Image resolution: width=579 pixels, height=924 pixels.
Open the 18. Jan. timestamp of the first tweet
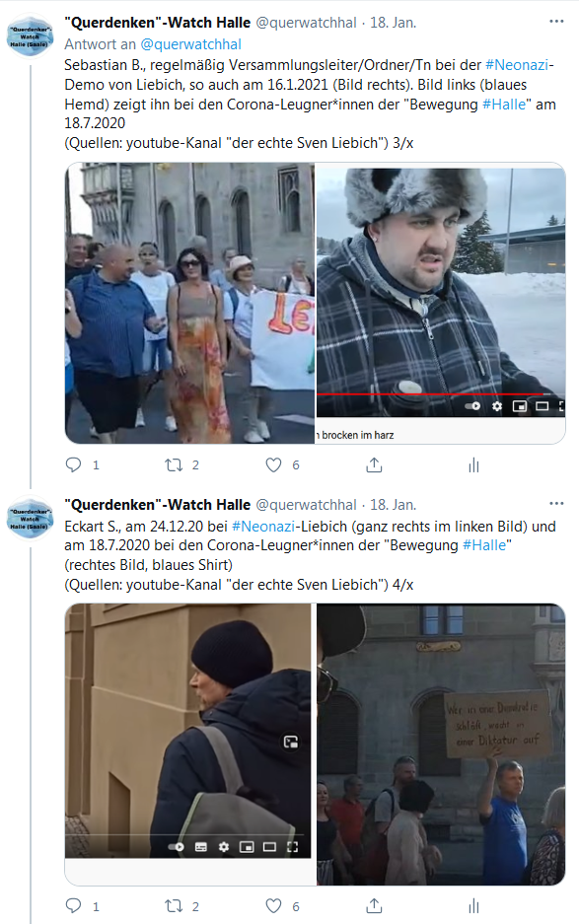coord(393,23)
